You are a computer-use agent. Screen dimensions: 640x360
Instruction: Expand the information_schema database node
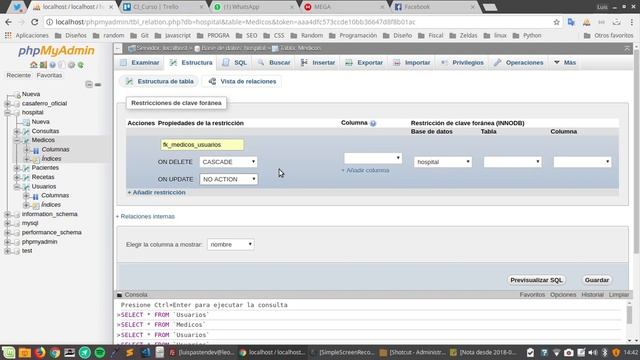(x=7, y=214)
